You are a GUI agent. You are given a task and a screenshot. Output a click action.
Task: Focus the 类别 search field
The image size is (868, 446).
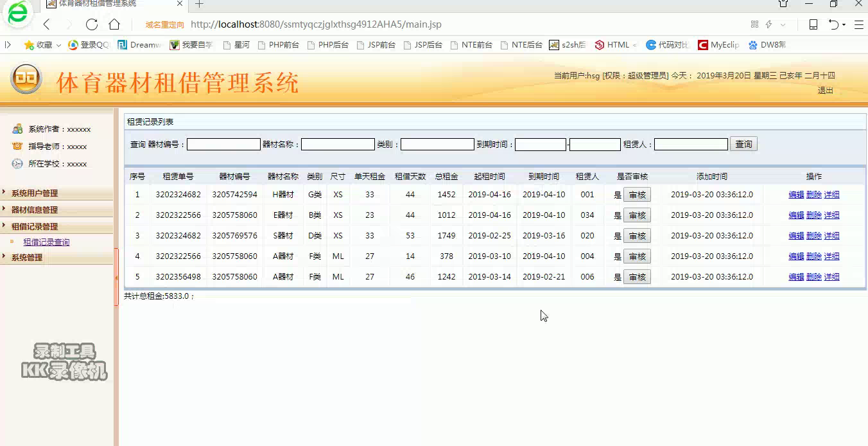437,145
